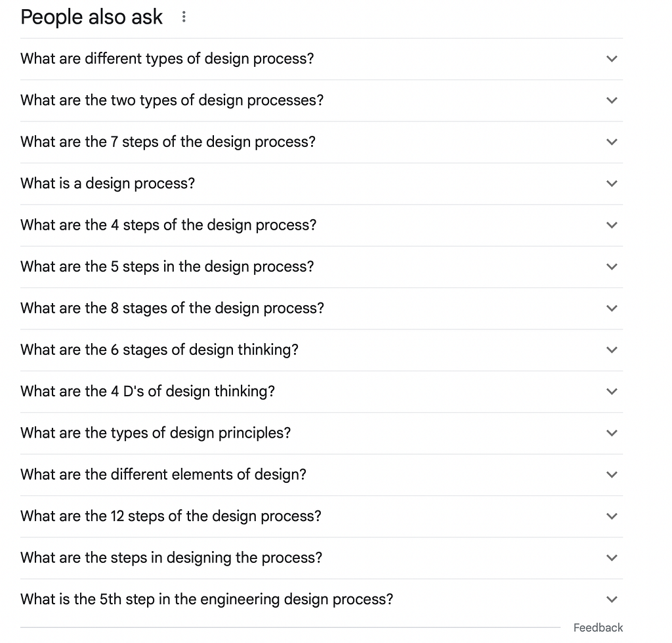This screenshot has height=643, width=672.
Task: Open "5th step in the engineering design process" chevron
Action: pos(612,599)
